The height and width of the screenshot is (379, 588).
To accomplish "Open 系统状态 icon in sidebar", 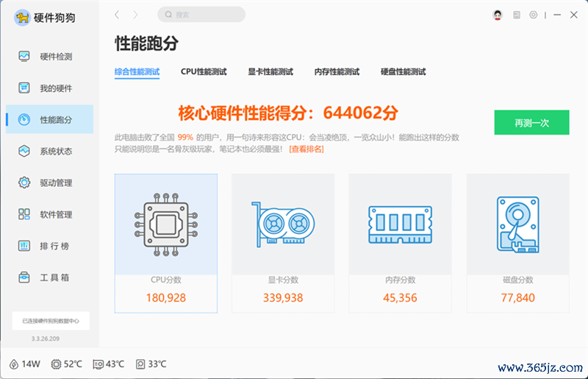I will pos(24,151).
